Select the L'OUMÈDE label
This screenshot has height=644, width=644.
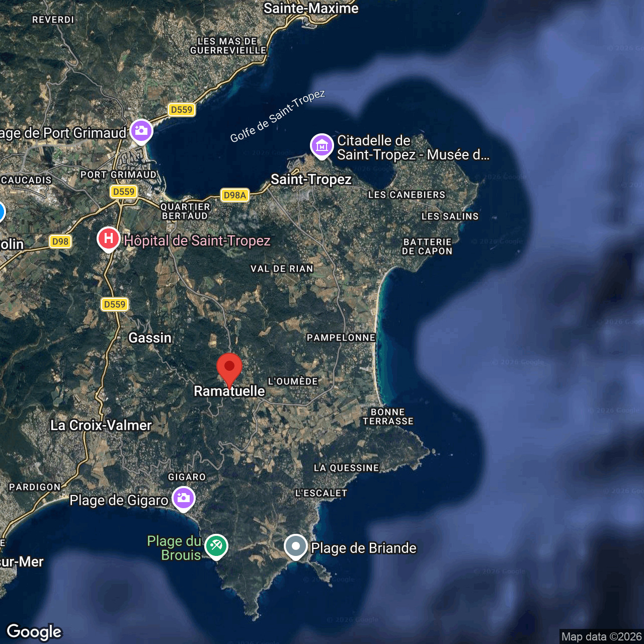[293, 381]
